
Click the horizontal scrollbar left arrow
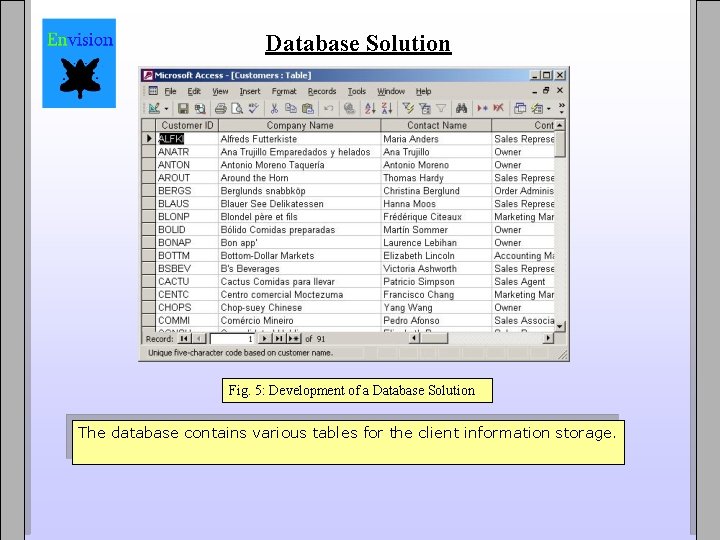click(x=414, y=338)
